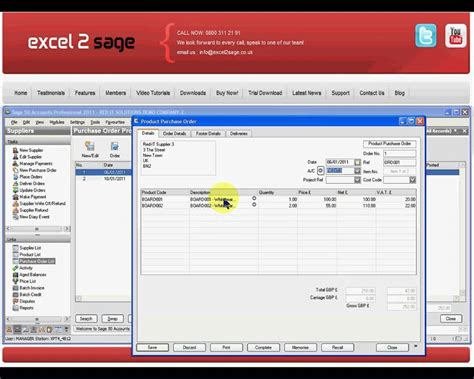Switch to the Deliveries tab
Viewport: 474px width, 379px height.
coord(239,134)
